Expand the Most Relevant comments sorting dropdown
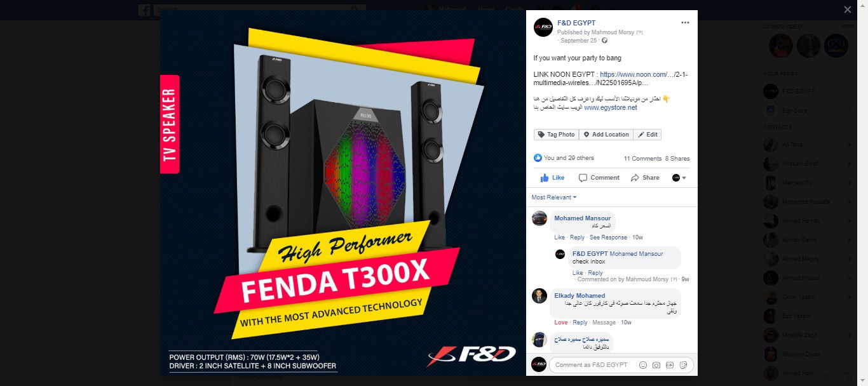868x386 pixels. [x=554, y=197]
